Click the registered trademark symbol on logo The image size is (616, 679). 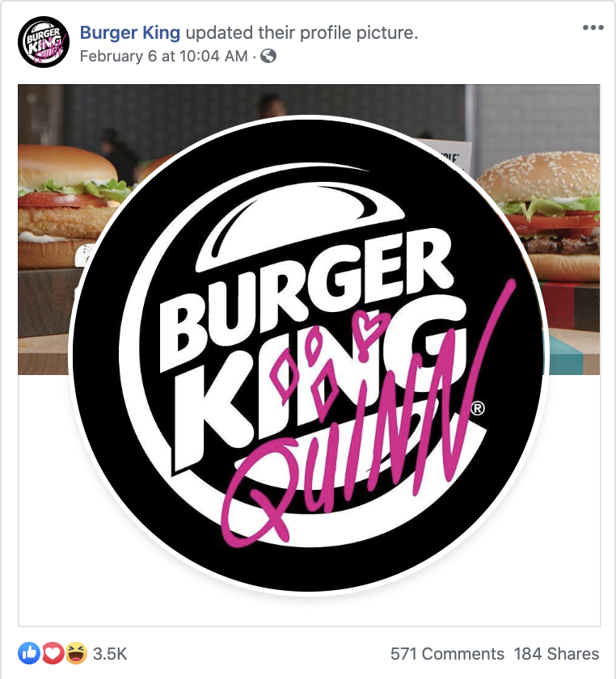478,408
